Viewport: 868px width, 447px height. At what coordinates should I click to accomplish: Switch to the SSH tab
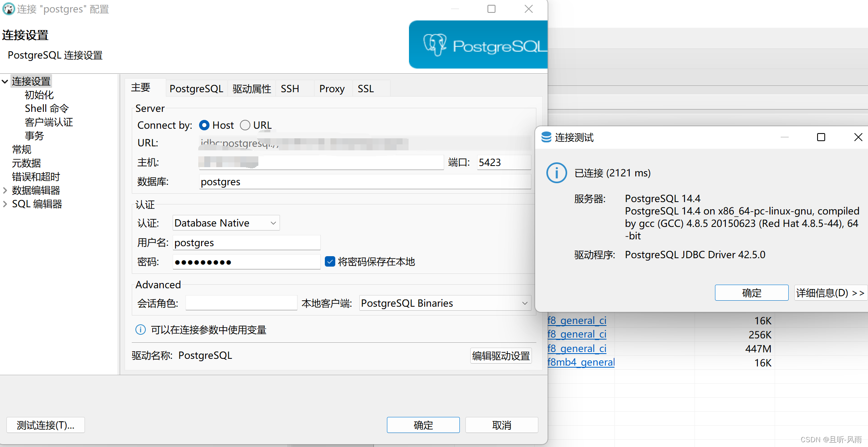coord(290,88)
